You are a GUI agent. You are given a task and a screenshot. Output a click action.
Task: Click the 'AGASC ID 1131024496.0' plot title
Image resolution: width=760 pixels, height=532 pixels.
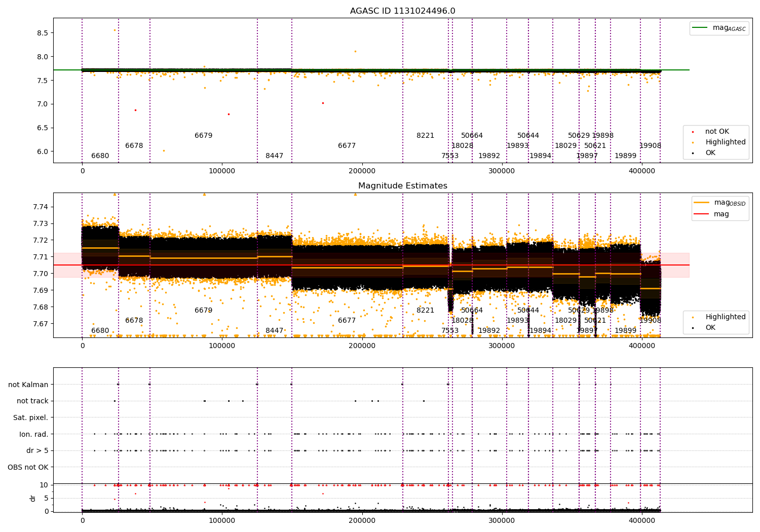403,11
